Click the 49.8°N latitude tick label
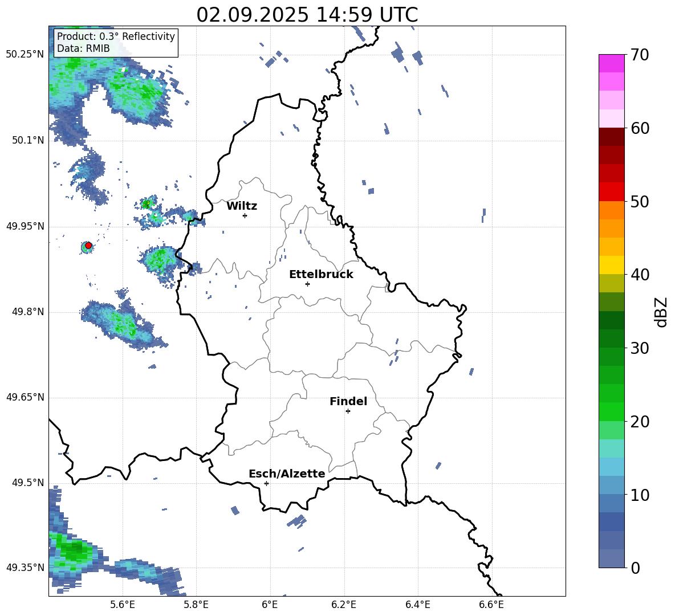Viewport: 675px width, 616px height. point(28,312)
